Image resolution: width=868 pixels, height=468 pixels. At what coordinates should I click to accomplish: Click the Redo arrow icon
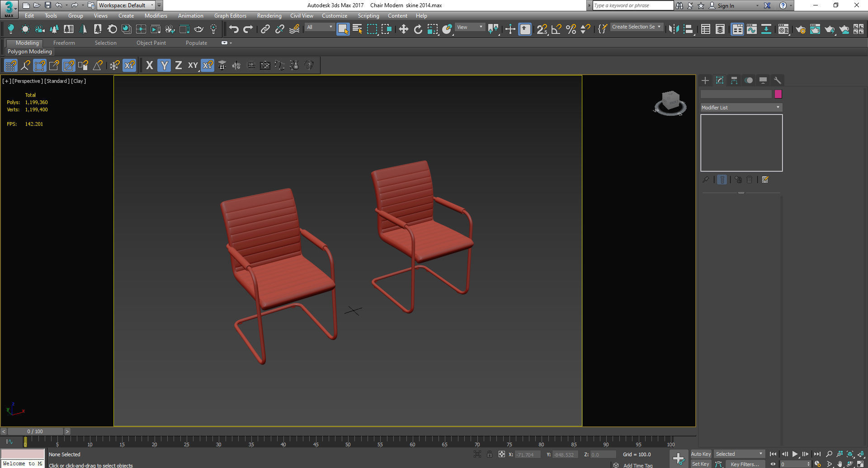point(248,29)
